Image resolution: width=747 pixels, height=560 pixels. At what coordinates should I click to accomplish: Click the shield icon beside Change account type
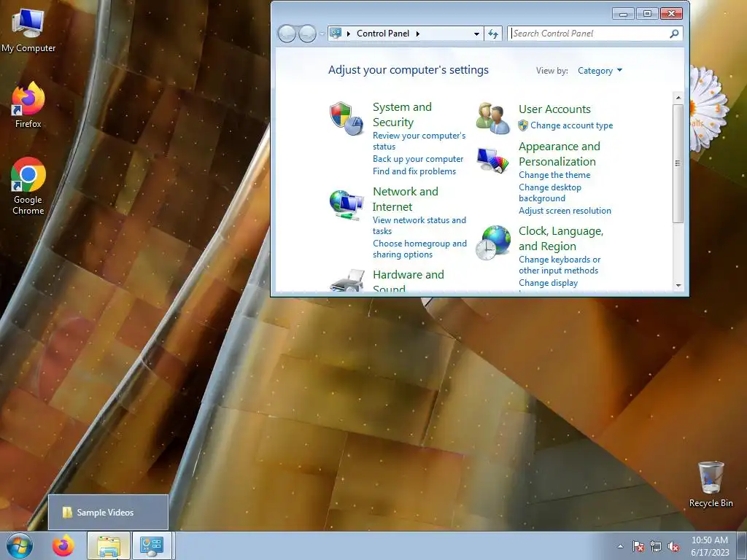pos(523,125)
